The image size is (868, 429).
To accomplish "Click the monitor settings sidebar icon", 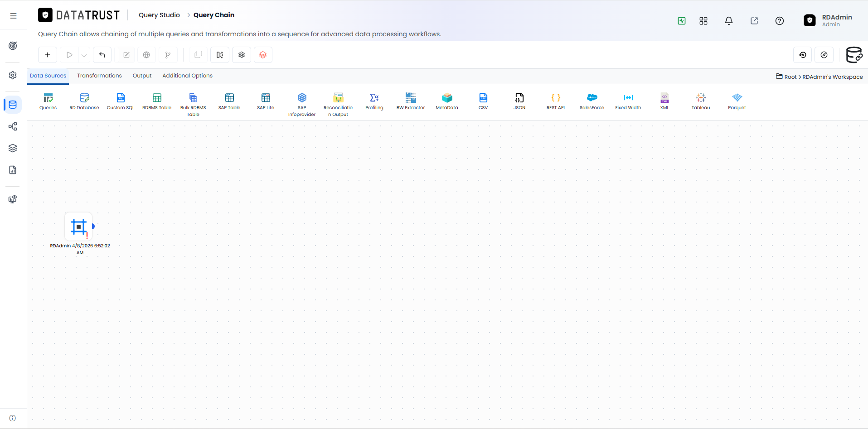I will [x=13, y=199].
